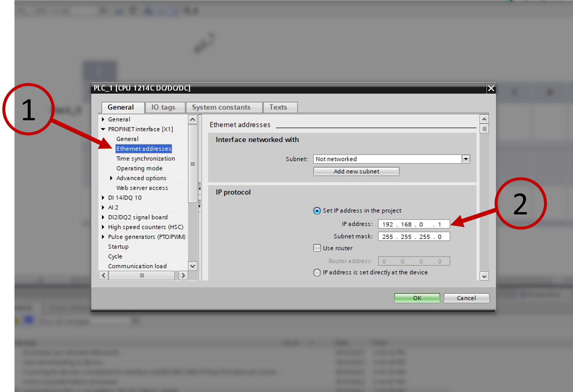This screenshot has width=573, height=392.
Task: Select 'IP address is set directly at the device'
Action: click(317, 272)
